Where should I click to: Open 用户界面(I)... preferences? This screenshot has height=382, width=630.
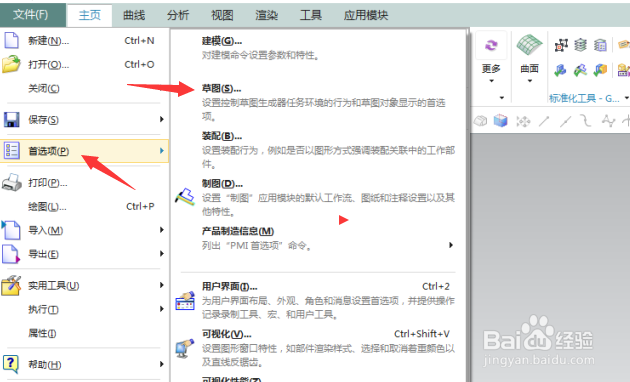coord(229,286)
